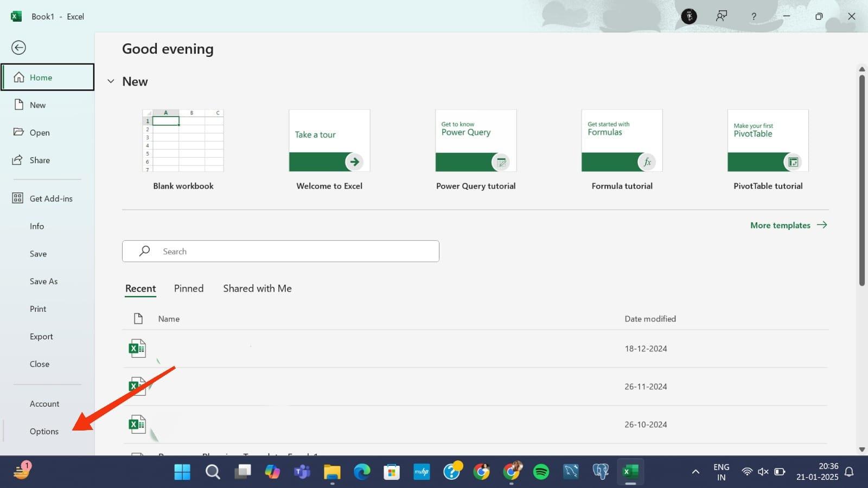Show hidden icons in the system tray

[695, 472]
